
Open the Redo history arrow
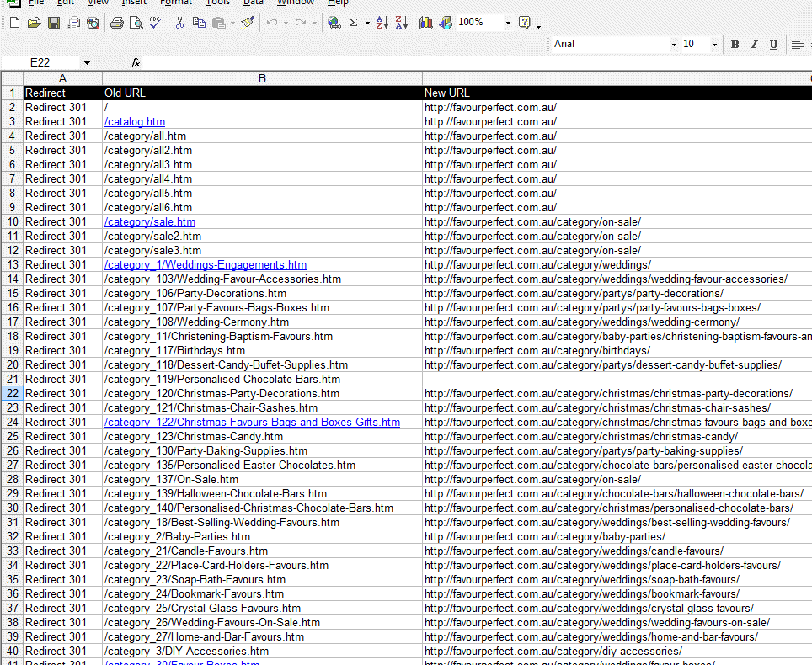click(x=314, y=23)
